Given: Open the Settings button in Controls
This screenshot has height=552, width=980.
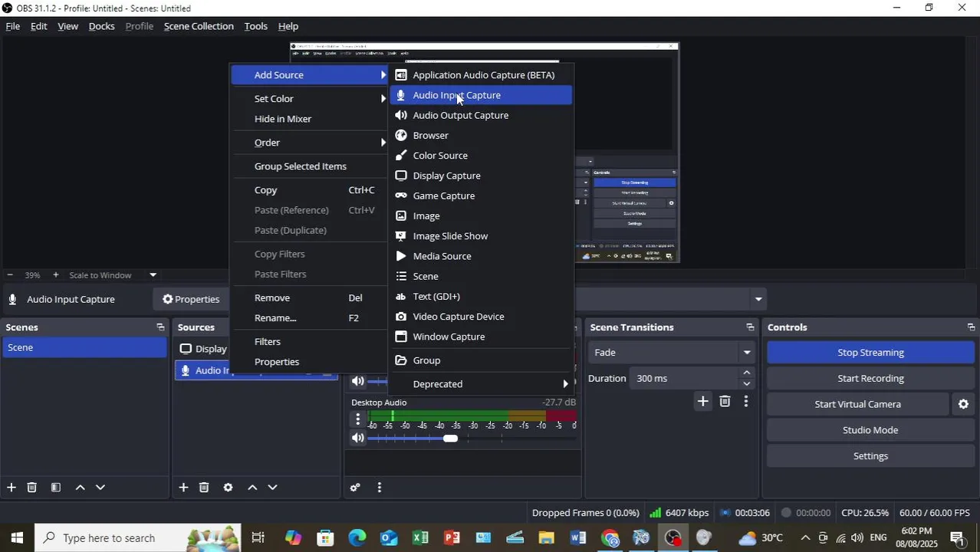Looking at the screenshot, I should coord(870,456).
